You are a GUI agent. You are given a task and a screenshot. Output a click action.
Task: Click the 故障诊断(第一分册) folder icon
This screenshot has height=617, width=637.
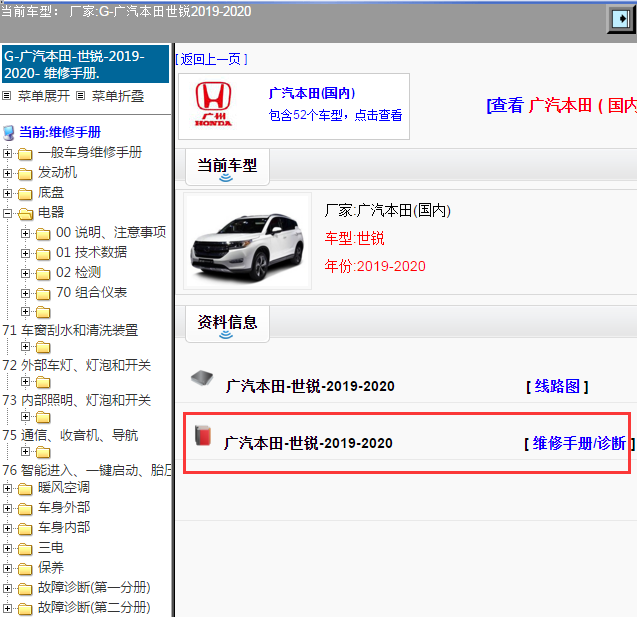click(x=25, y=589)
